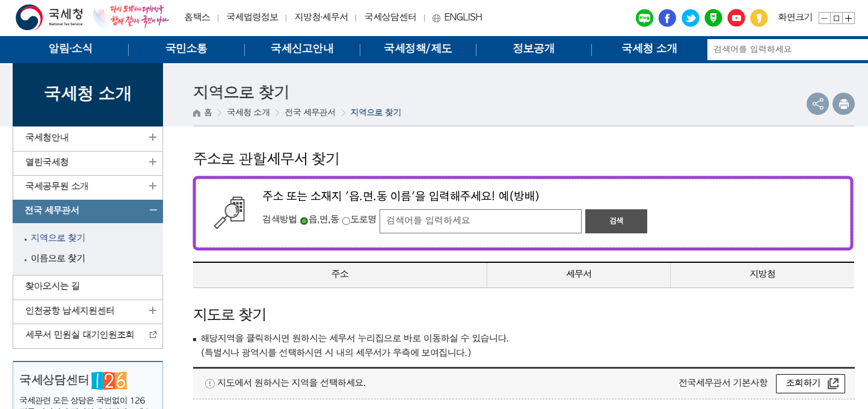Click the home icon in the breadcrumb
Viewport: 868px width, 409px height.
(x=196, y=112)
